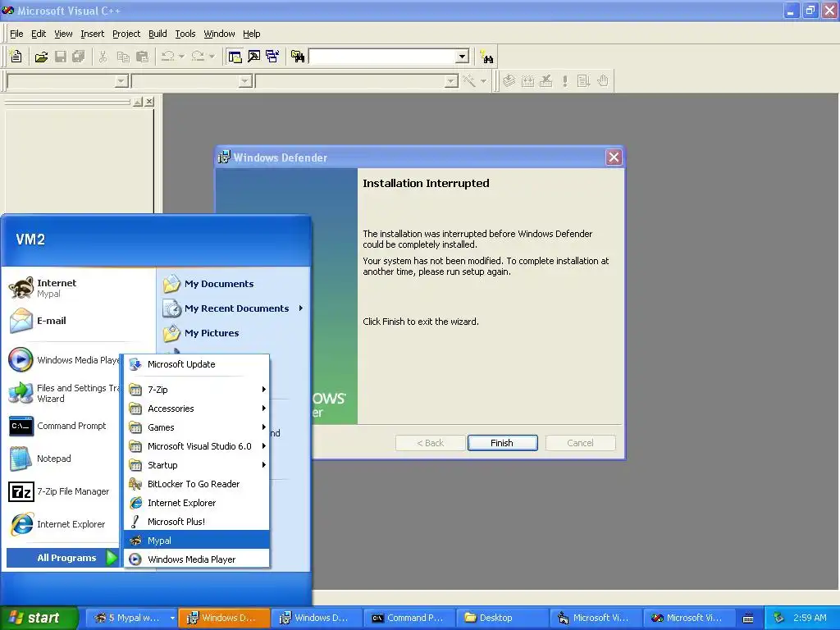Click the All Programs button

62,558
